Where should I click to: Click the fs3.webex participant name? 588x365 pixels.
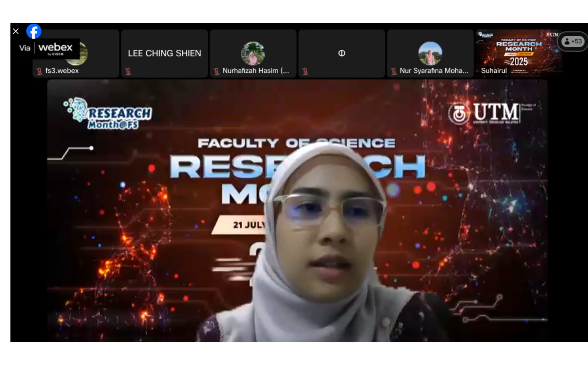pyautogui.click(x=62, y=71)
